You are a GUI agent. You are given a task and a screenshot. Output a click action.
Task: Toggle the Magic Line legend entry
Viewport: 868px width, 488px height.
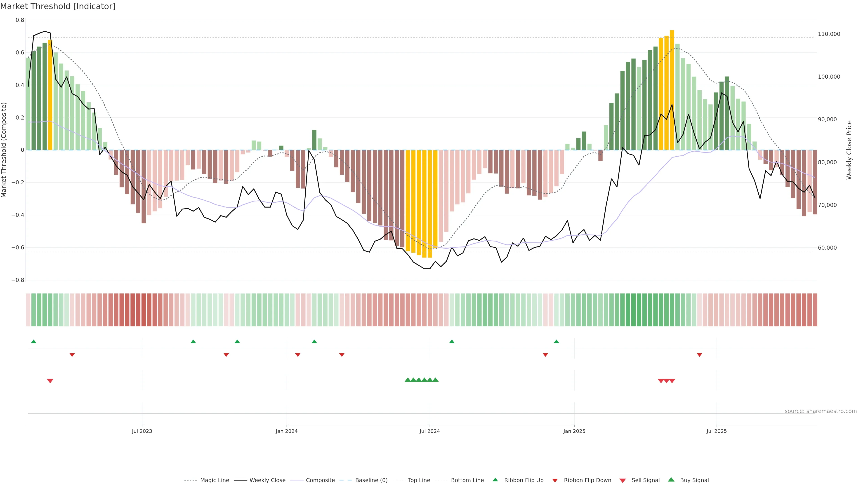[x=214, y=480]
